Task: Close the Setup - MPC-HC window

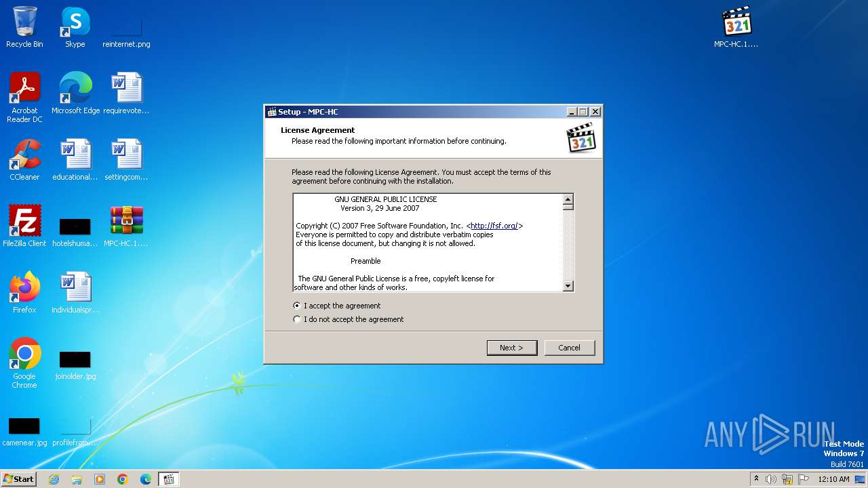Action: [595, 112]
